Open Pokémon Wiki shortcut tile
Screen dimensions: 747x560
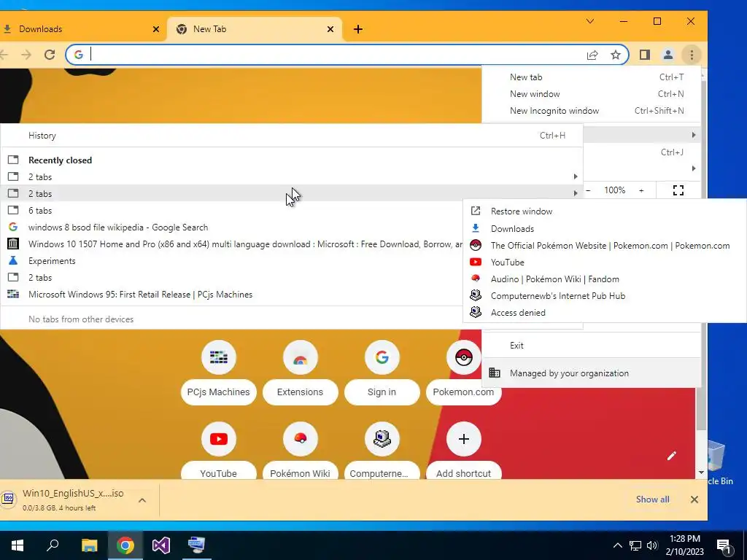[300, 438]
